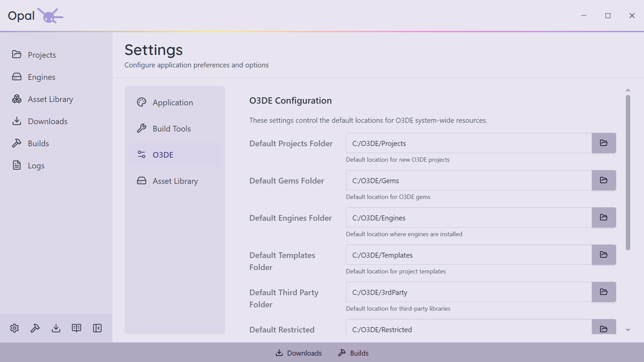Open the Builds sidebar page

pyautogui.click(x=56, y=143)
